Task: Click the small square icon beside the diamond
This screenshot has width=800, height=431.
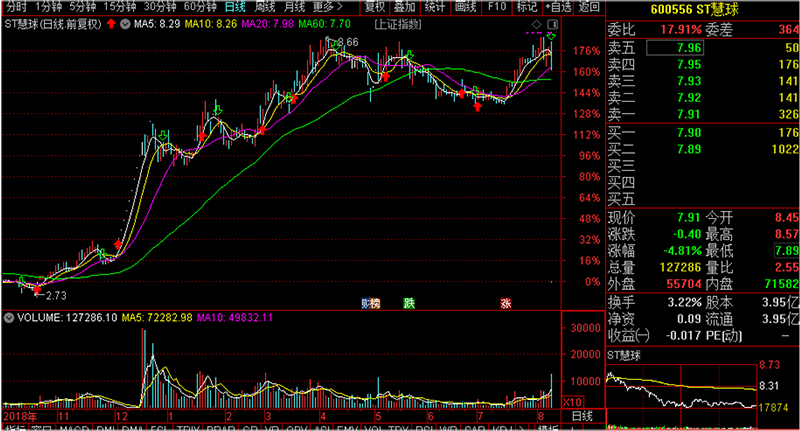Action: click(550, 22)
